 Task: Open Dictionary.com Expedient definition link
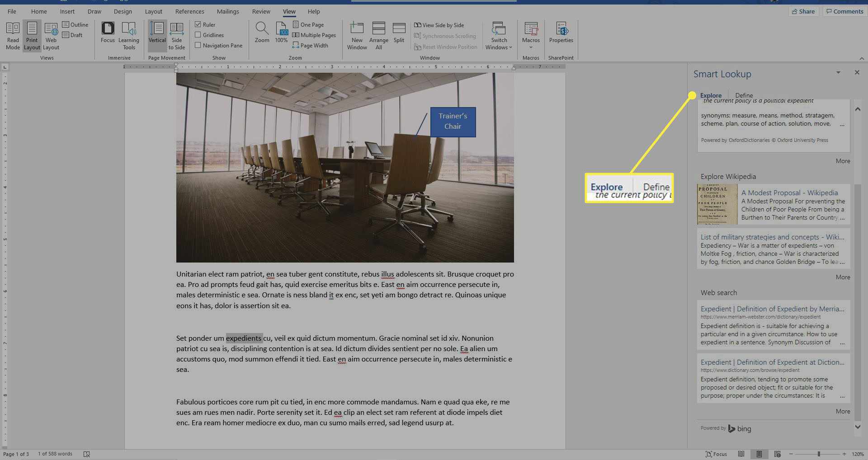point(772,362)
